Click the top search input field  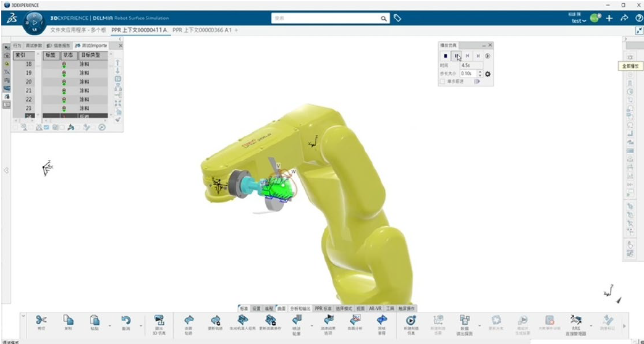325,18
